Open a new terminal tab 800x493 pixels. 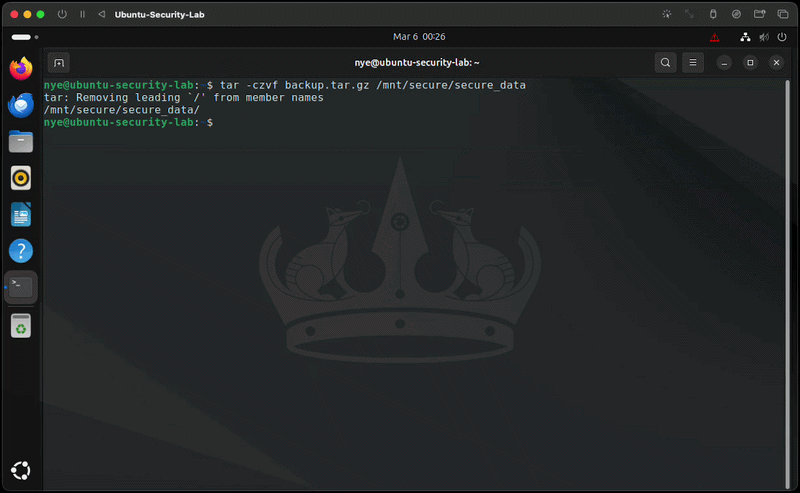(59, 63)
